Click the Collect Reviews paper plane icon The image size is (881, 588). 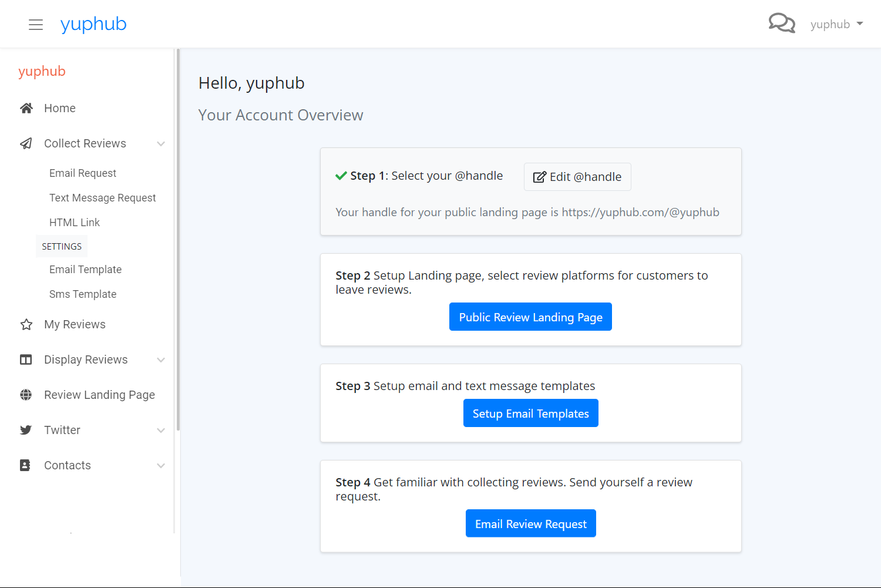tap(26, 143)
